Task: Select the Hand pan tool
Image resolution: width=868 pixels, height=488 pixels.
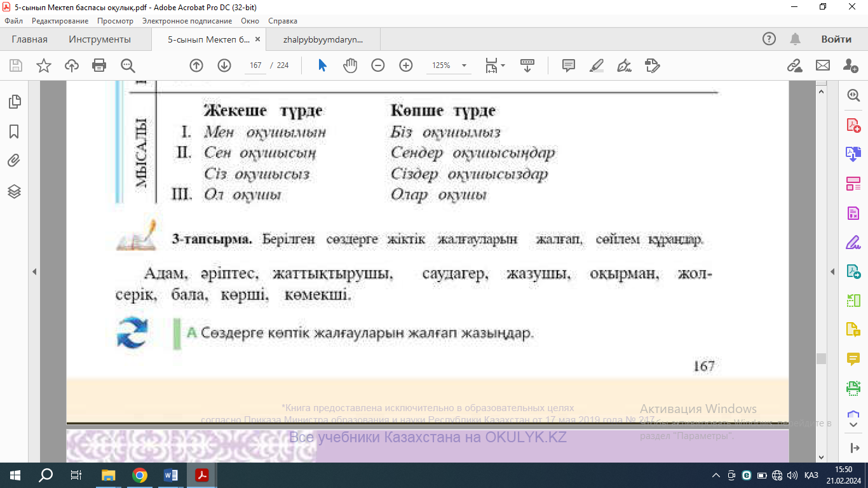Action: pos(350,65)
